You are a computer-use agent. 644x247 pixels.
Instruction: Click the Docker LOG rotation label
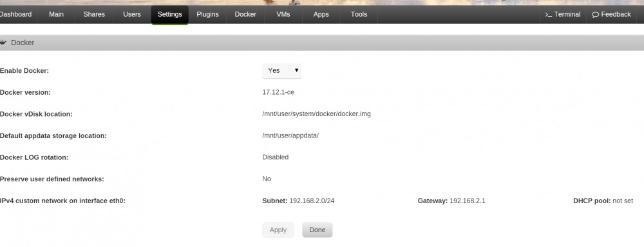[x=34, y=157]
